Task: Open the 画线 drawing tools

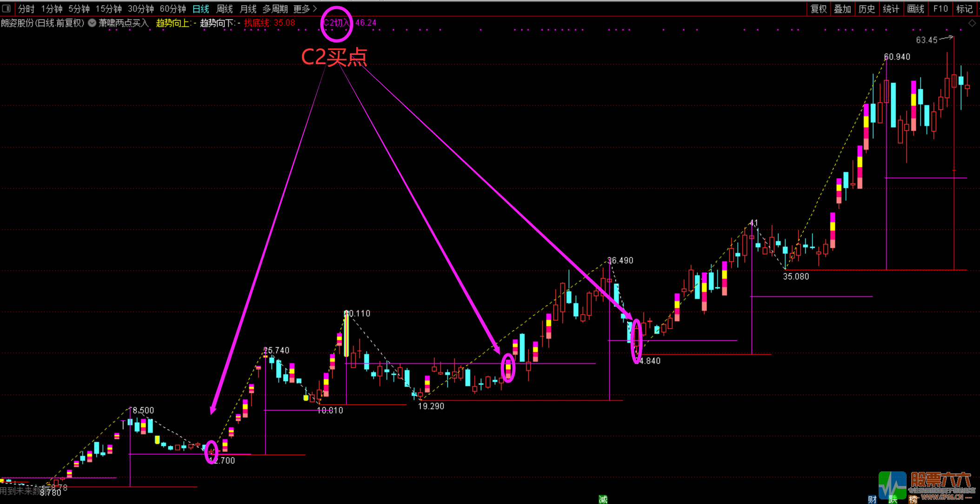Action: 915,9
